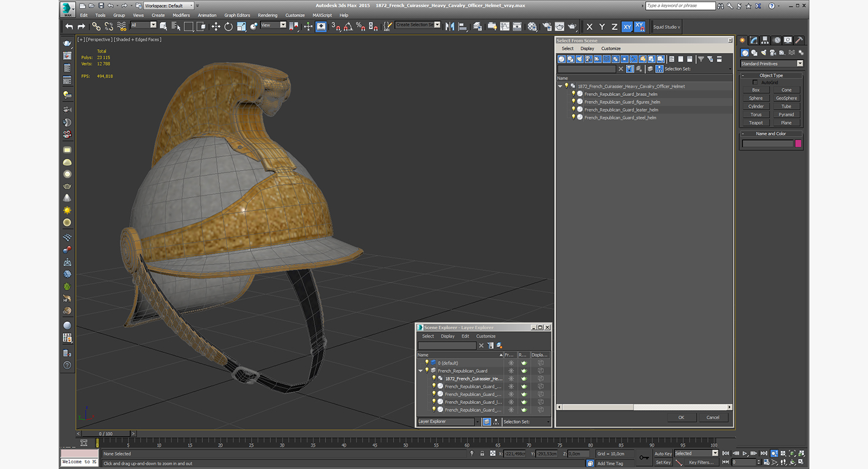Open Selected key filter dropdown
The image size is (868, 469).
[x=696, y=453]
